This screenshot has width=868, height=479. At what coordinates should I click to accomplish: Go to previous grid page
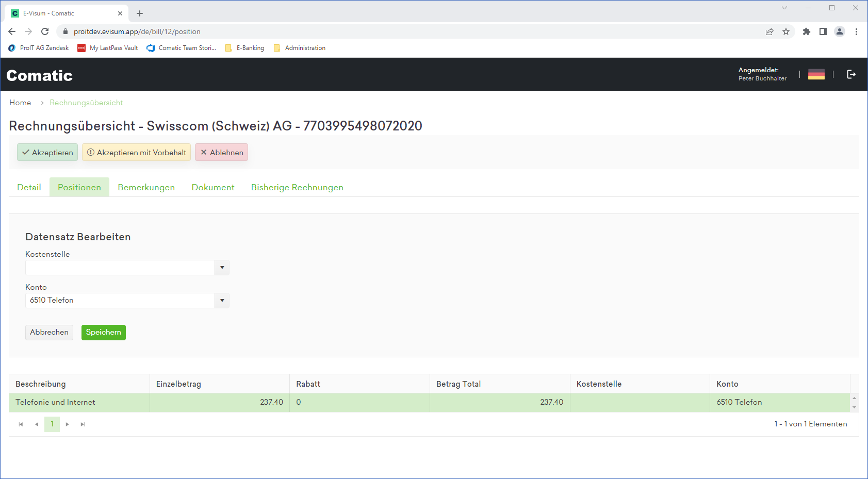[37, 424]
